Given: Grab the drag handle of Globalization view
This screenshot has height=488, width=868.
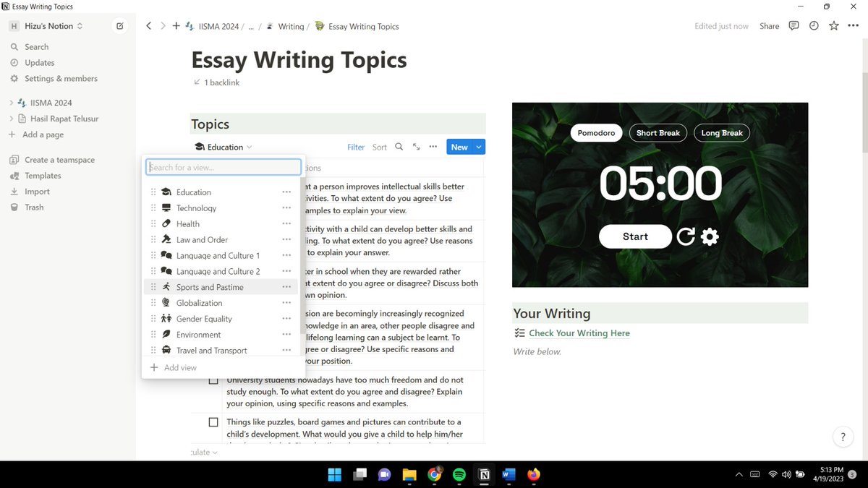Looking at the screenshot, I should pyautogui.click(x=153, y=303).
